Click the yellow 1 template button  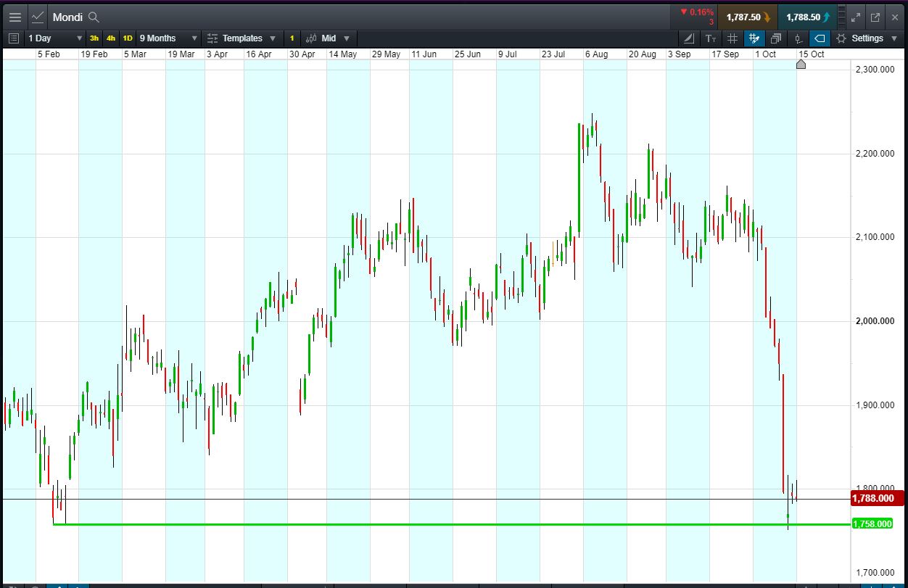[x=292, y=38]
